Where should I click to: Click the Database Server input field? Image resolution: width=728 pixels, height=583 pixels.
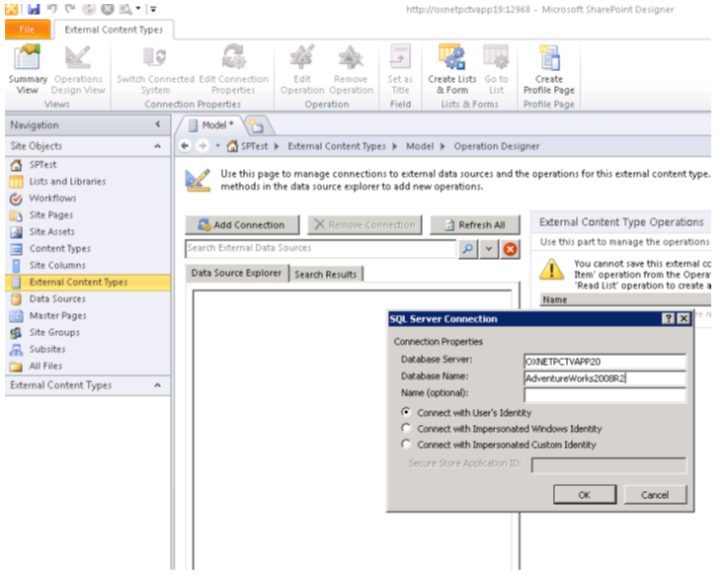605,362
